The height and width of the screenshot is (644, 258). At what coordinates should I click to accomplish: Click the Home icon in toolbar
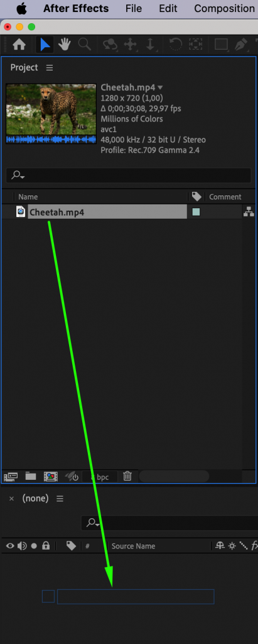click(19, 45)
